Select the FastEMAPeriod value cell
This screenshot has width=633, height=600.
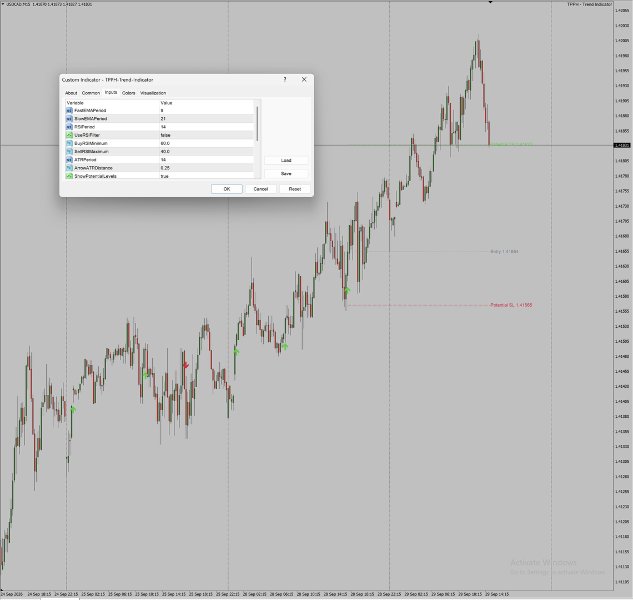tap(206, 110)
